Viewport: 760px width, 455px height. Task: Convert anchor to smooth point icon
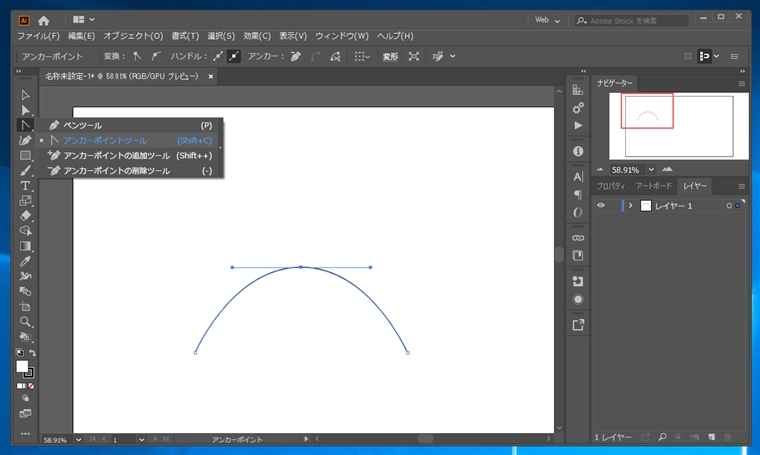click(156, 56)
